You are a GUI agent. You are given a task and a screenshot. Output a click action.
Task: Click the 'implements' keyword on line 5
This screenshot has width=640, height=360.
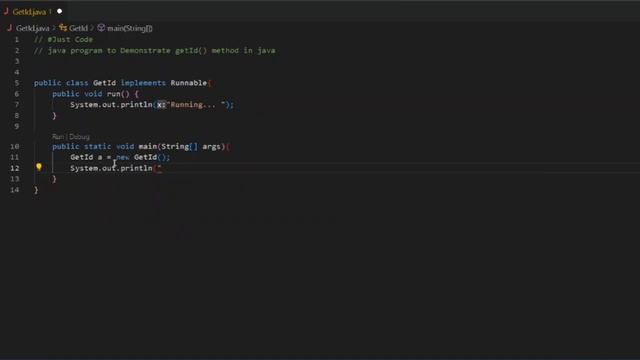143,83
